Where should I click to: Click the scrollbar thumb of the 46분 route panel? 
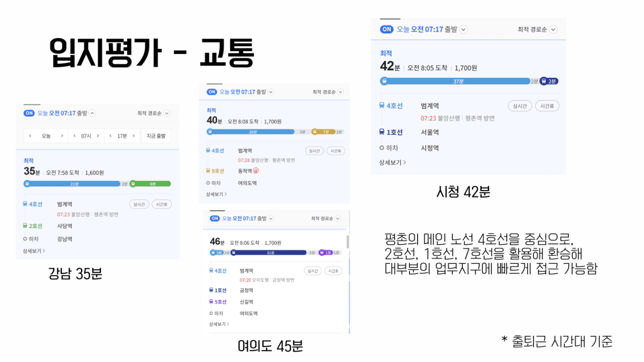[348, 241]
